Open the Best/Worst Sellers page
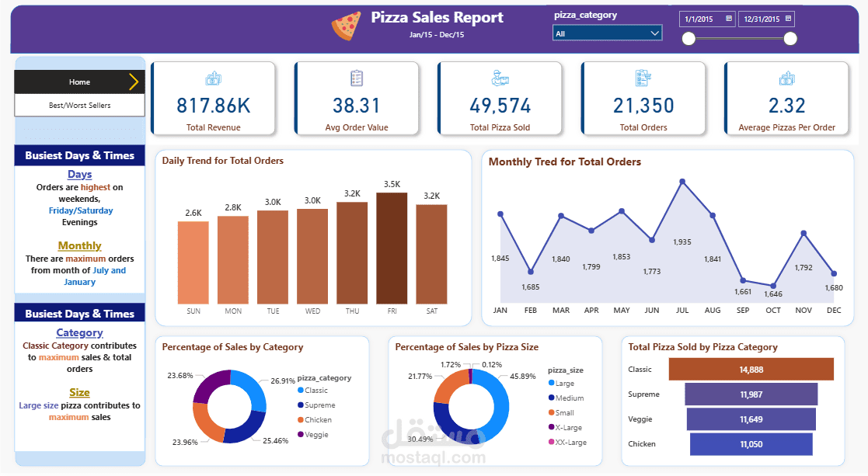This screenshot has height=476, width=868. pyautogui.click(x=78, y=105)
